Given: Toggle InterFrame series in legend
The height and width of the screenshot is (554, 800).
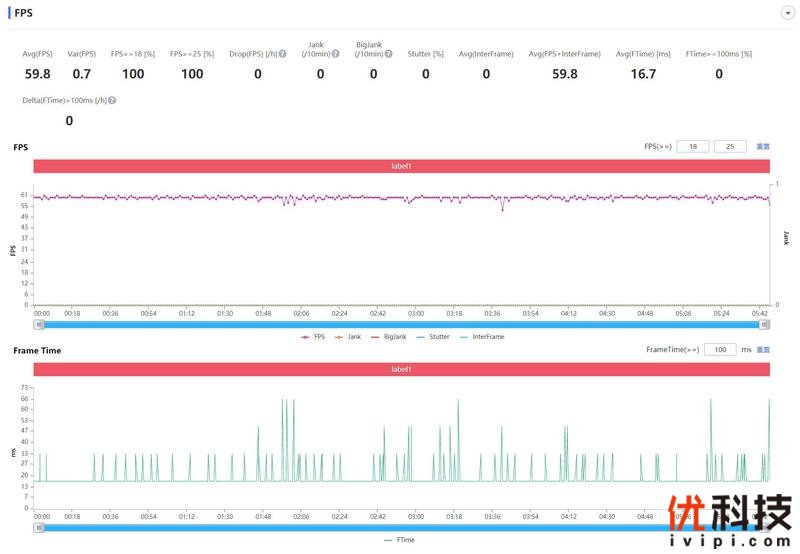Looking at the screenshot, I should tap(481, 337).
